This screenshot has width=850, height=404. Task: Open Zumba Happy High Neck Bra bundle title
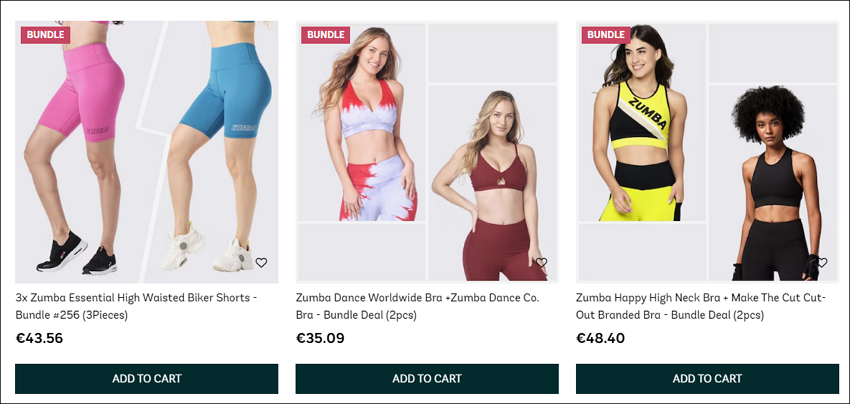[x=700, y=306]
